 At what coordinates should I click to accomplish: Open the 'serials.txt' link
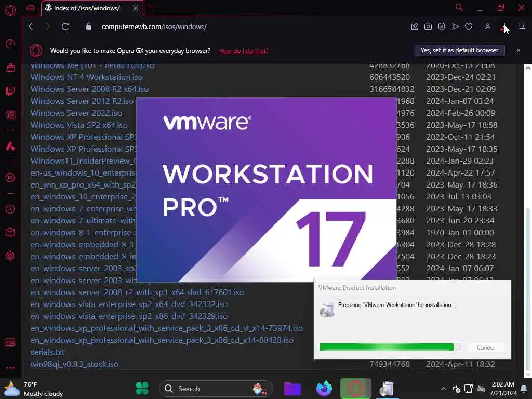[x=47, y=352]
